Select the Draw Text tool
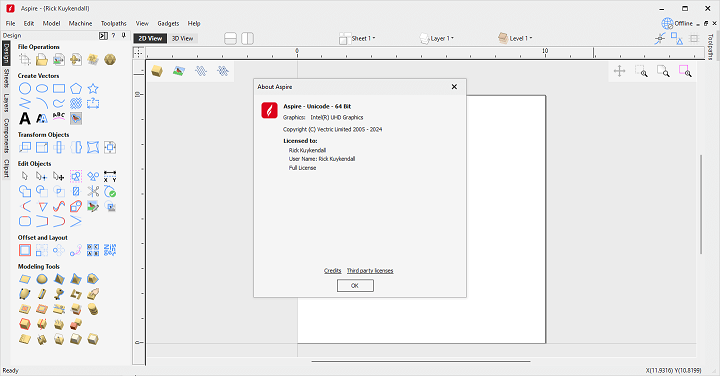The height and width of the screenshot is (376, 720). point(25,118)
